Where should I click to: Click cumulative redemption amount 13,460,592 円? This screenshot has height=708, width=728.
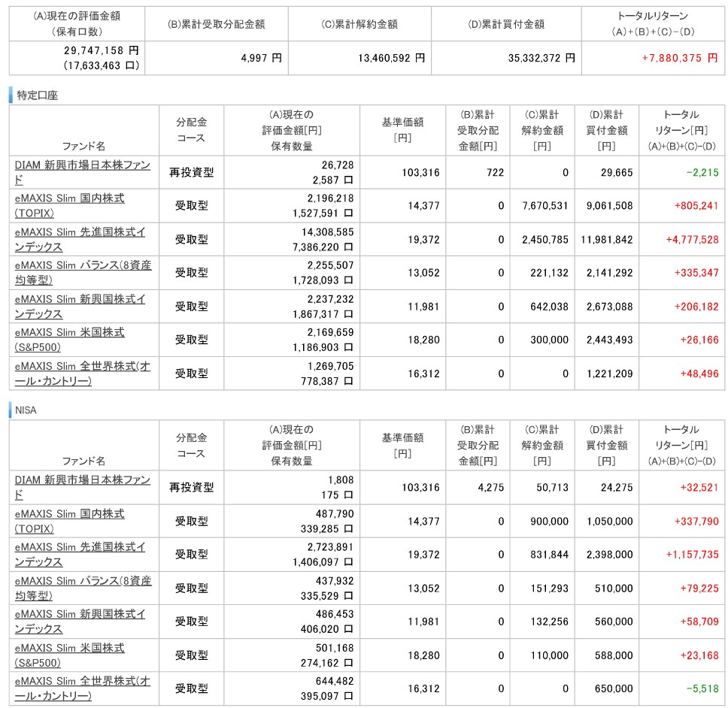(x=391, y=58)
